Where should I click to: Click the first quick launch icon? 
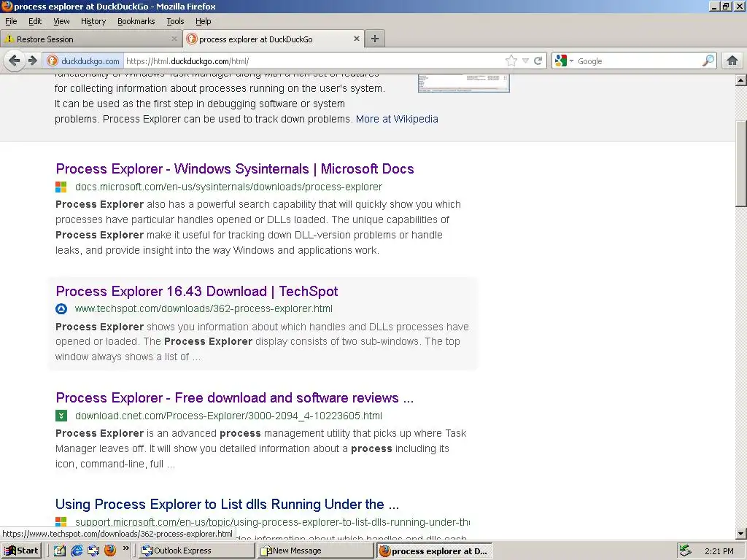tap(60, 551)
